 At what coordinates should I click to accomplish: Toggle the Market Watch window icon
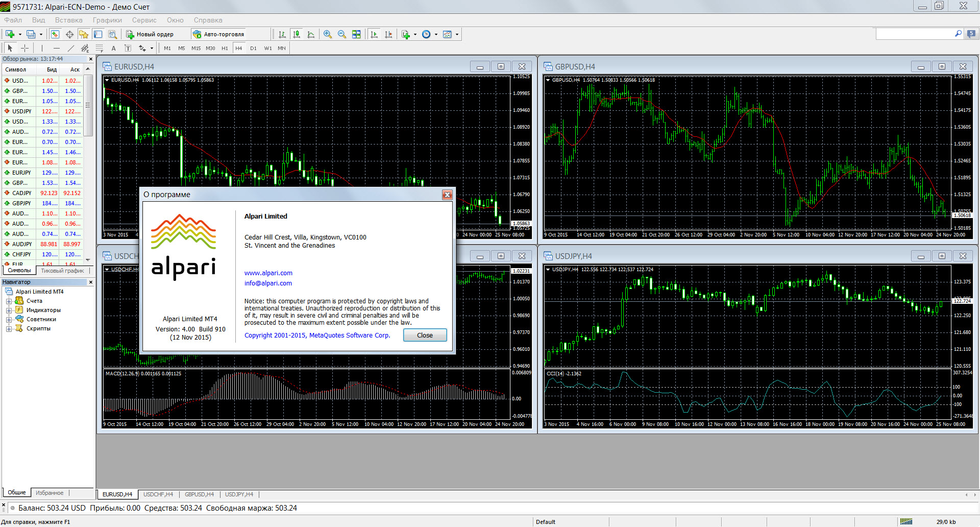coord(55,34)
